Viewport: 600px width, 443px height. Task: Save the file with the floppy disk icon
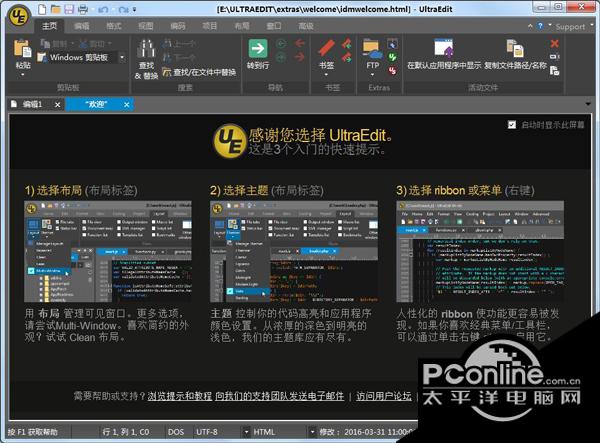coord(69,9)
